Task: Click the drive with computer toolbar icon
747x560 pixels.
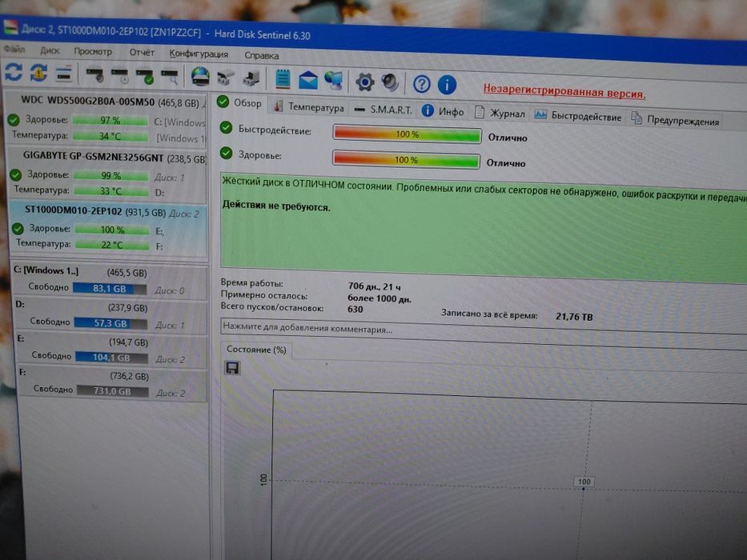Action: click(x=251, y=78)
